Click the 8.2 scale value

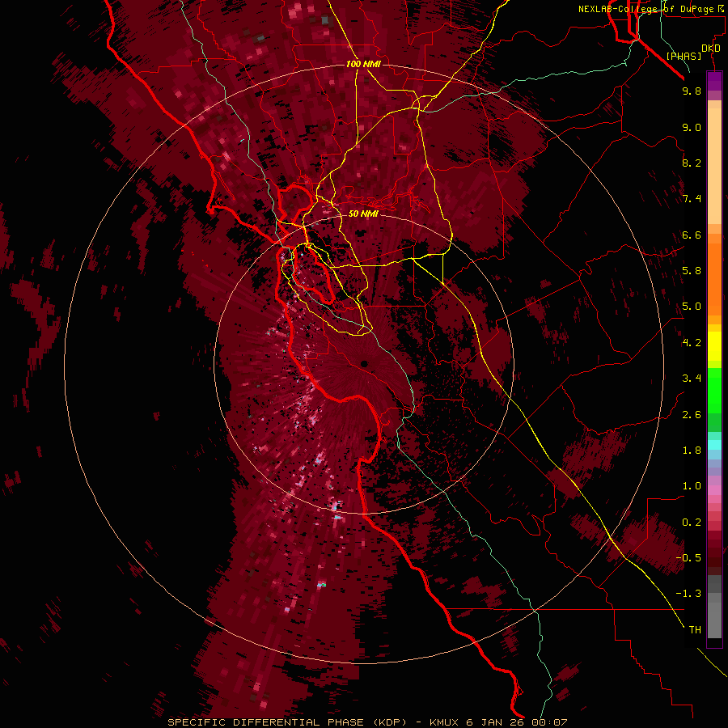692,163
